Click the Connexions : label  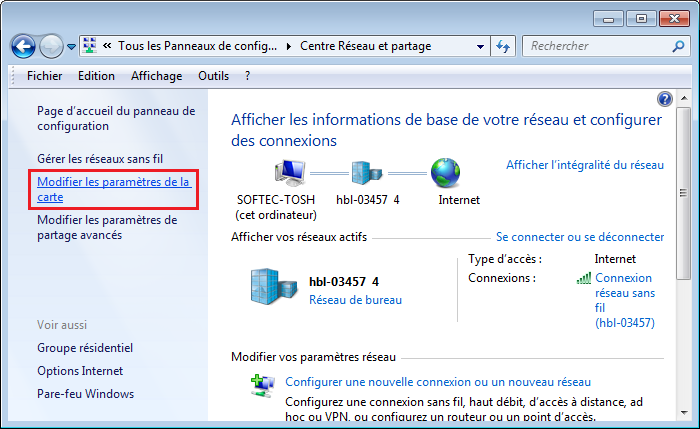(502, 278)
